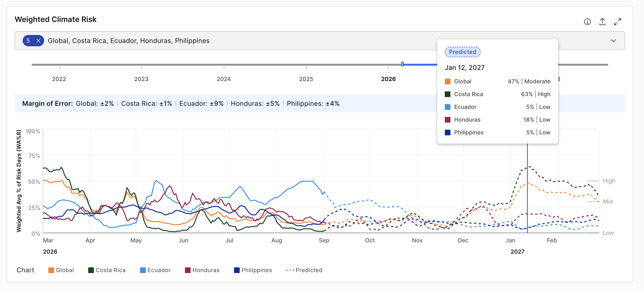Select 2025 on the year timeline
Viewport: 644px width, 291px height.
pos(306,79)
